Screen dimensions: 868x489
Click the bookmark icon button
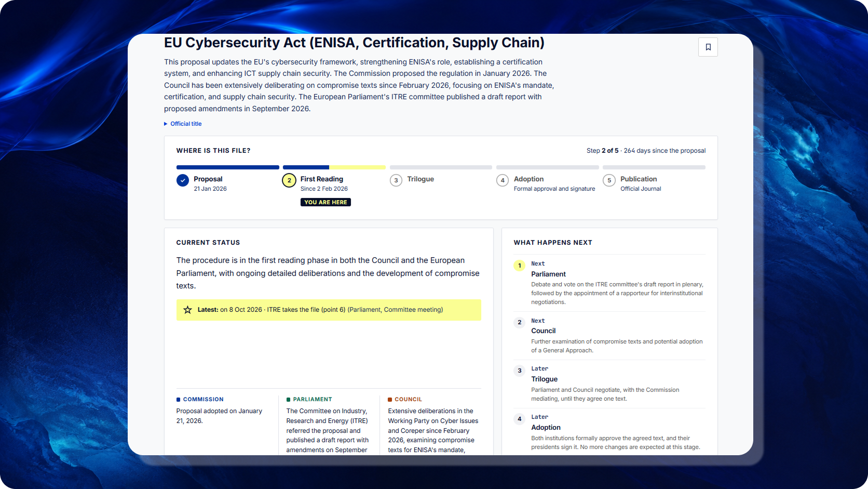tap(708, 47)
